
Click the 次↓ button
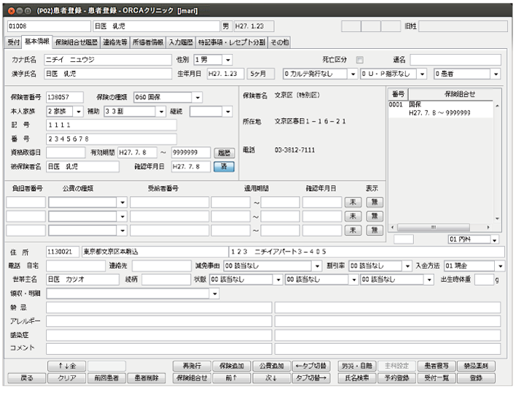click(271, 378)
